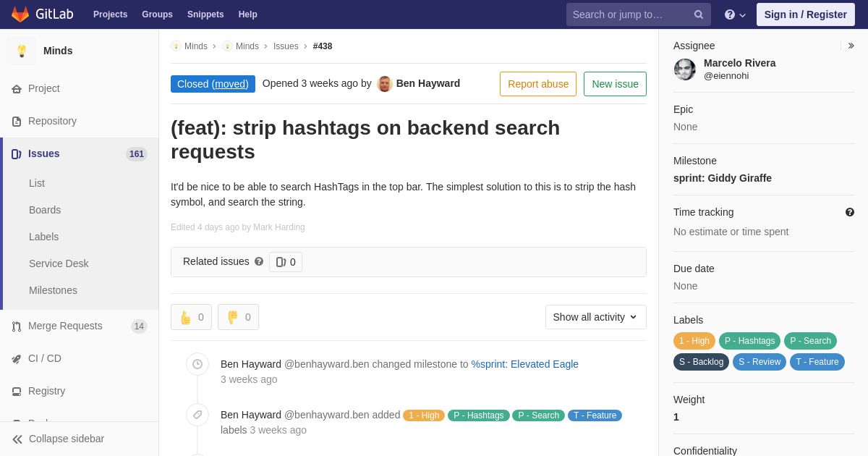Click the Issues icon in sidebar

pyautogui.click(x=17, y=154)
